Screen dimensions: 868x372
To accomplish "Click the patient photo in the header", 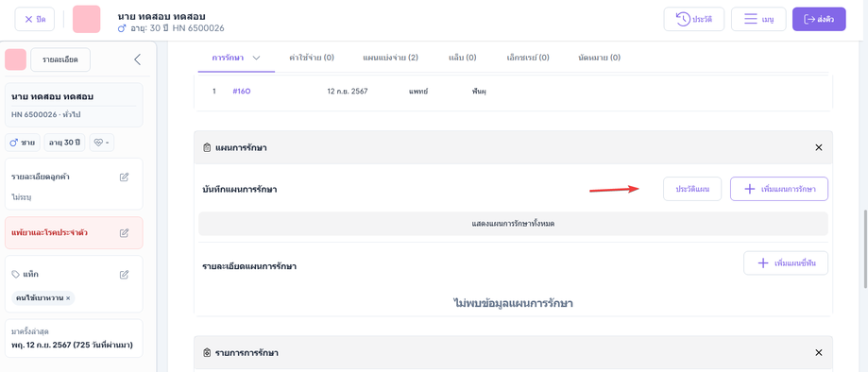I will tap(87, 20).
